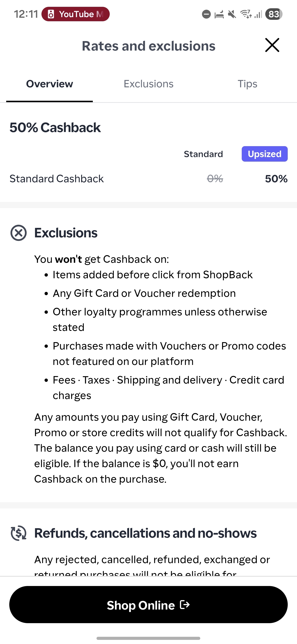Tap the Upsized rate badge
This screenshot has height=644, width=297.
point(264,154)
